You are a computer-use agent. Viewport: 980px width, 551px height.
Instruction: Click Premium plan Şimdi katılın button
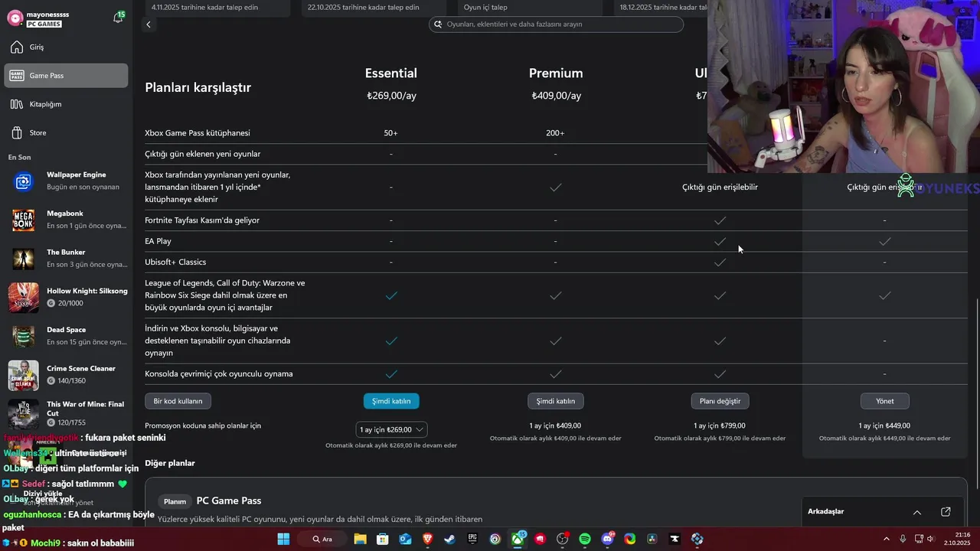point(556,401)
